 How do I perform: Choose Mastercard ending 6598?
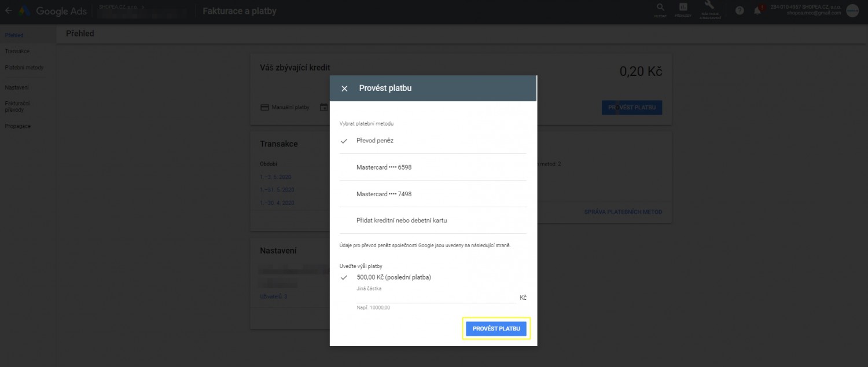click(x=432, y=167)
